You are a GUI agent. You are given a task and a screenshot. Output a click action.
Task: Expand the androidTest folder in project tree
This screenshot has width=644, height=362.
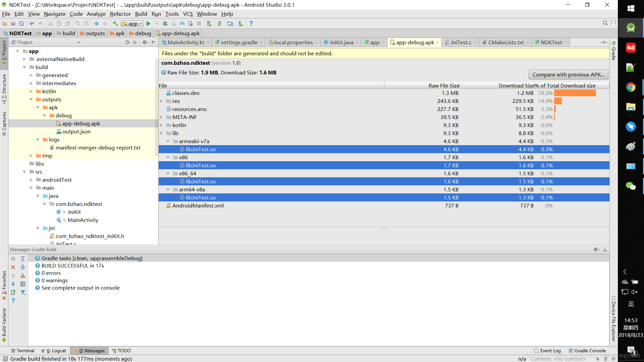[31, 180]
